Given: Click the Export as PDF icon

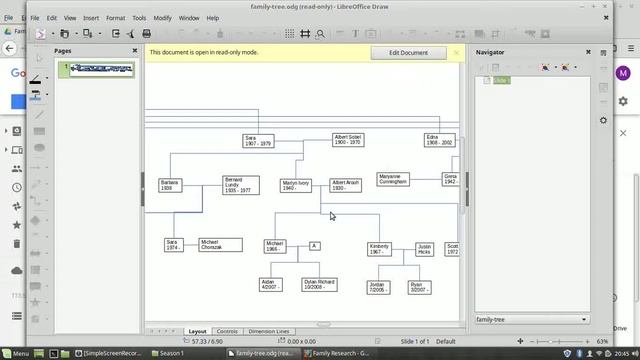Looking at the screenshot, I should (131, 34).
